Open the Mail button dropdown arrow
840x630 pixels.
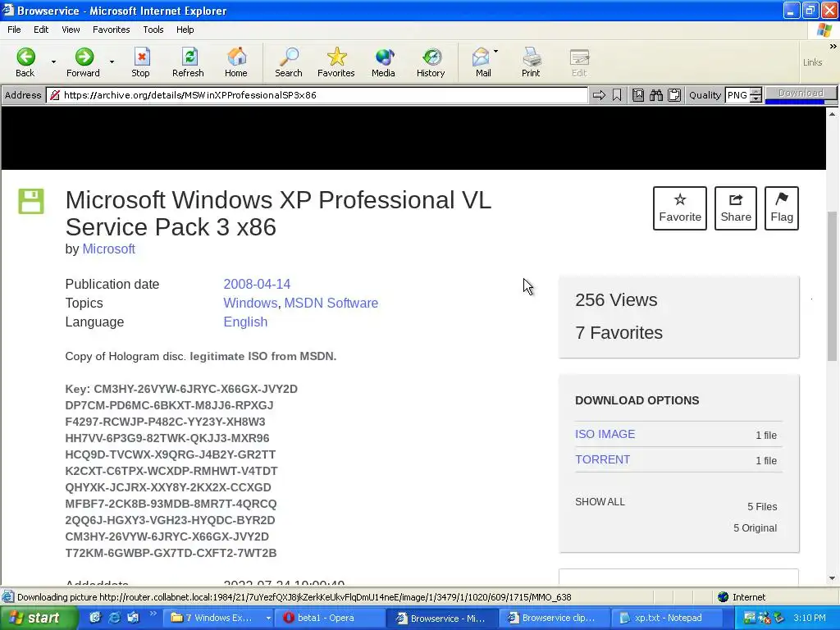pyautogui.click(x=495, y=52)
